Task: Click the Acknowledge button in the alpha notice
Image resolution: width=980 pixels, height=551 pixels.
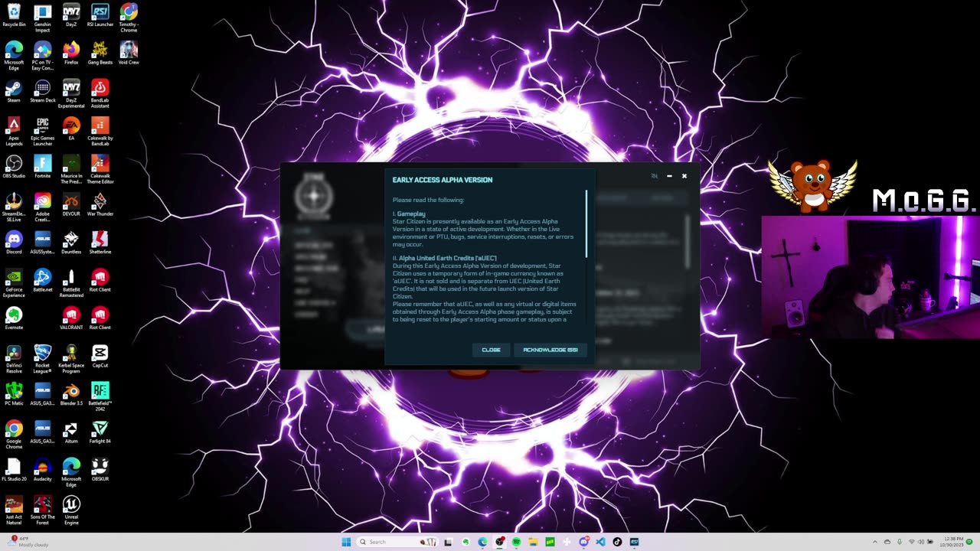Action: (550, 350)
